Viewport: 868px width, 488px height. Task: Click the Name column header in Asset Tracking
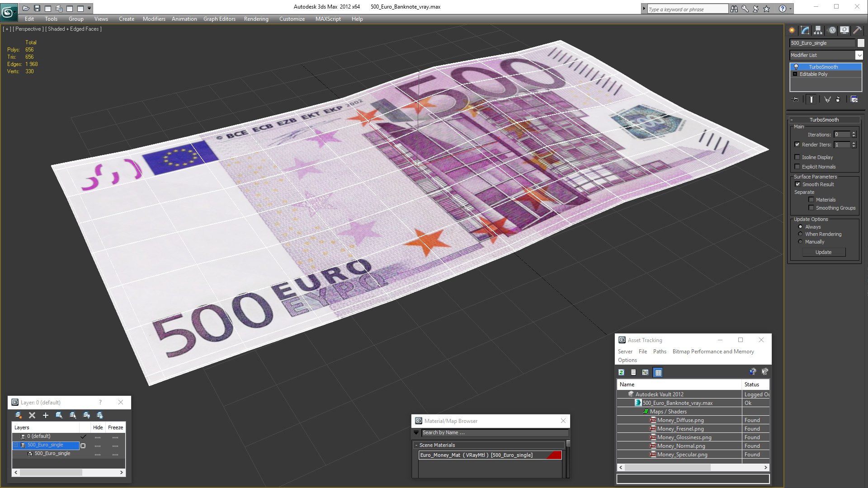pos(679,385)
